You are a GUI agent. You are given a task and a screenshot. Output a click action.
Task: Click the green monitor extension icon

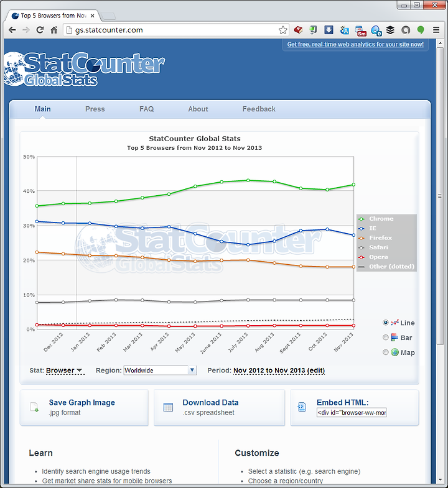click(x=313, y=30)
